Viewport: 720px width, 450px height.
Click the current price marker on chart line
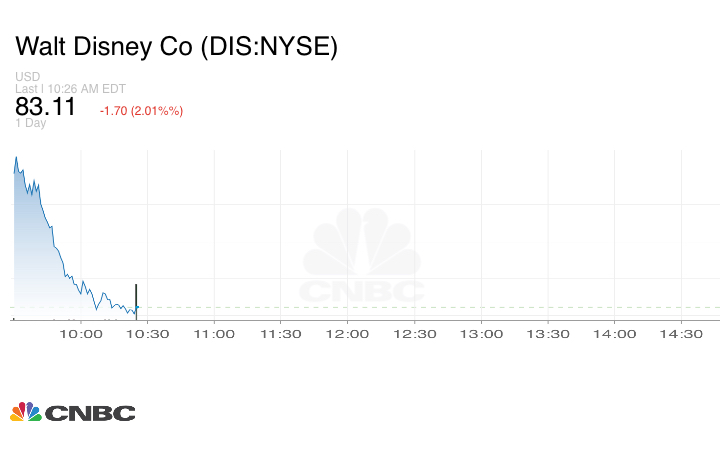(136, 307)
